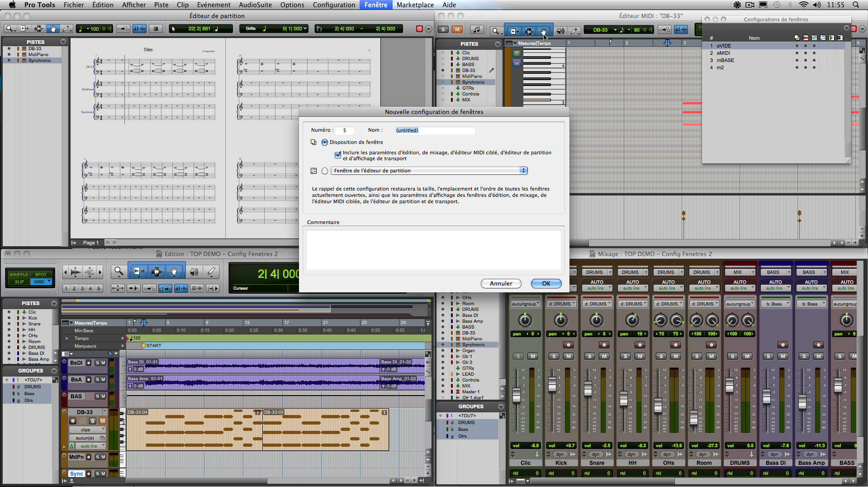The height and width of the screenshot is (487, 868).
Task: Click the Clic channel volume fader
Action: (x=517, y=395)
